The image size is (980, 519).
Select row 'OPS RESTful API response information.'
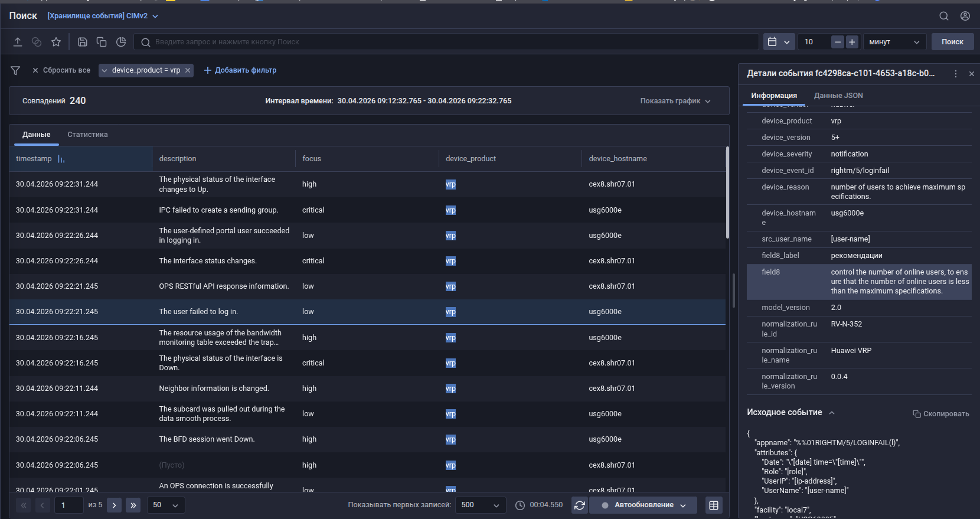coord(367,286)
